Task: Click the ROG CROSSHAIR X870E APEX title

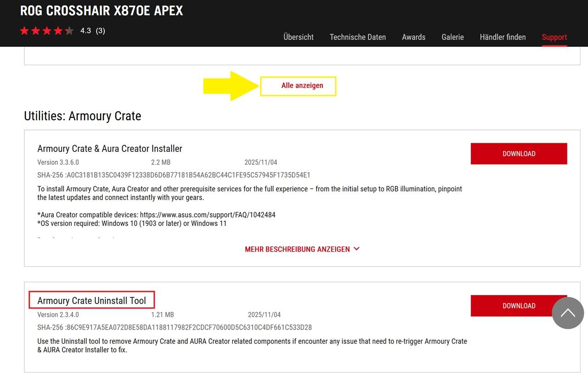Action: 102,11
